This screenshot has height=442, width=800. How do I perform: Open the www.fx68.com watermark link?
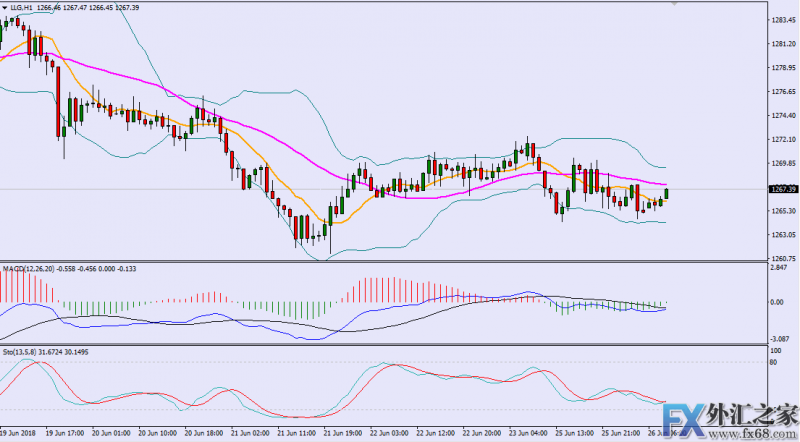click(x=766, y=435)
